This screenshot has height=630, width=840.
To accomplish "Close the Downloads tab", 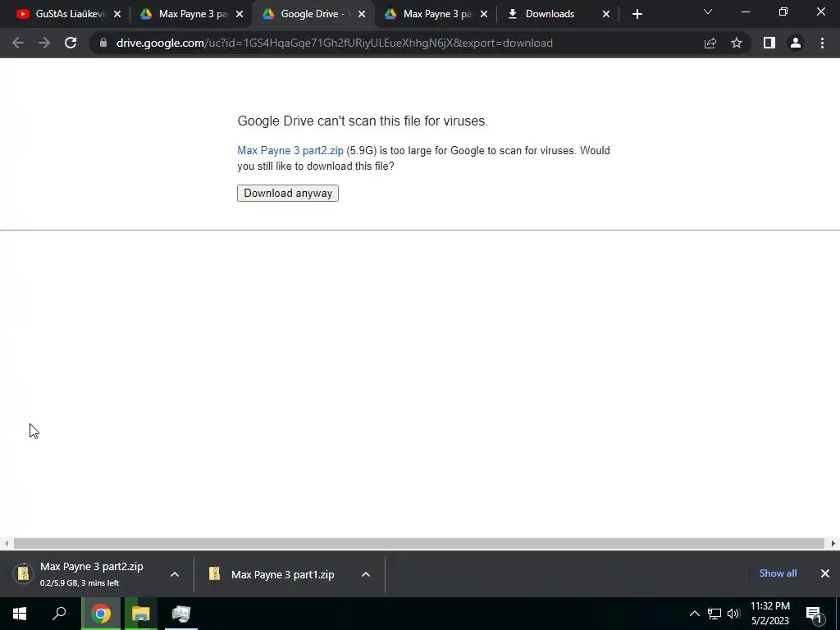I will pos(606,14).
